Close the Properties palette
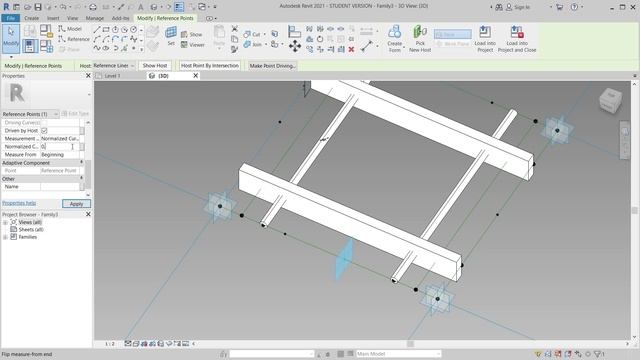 [88, 76]
